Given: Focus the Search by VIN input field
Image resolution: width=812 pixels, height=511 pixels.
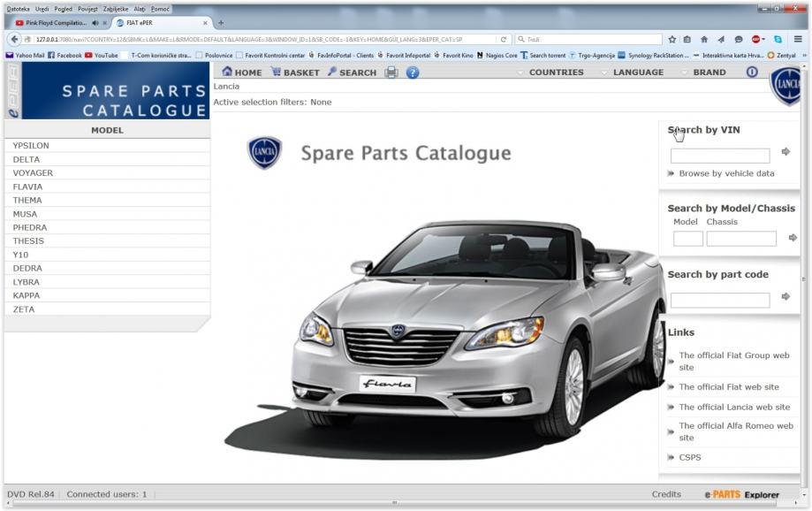Looking at the screenshot, I should [x=719, y=156].
